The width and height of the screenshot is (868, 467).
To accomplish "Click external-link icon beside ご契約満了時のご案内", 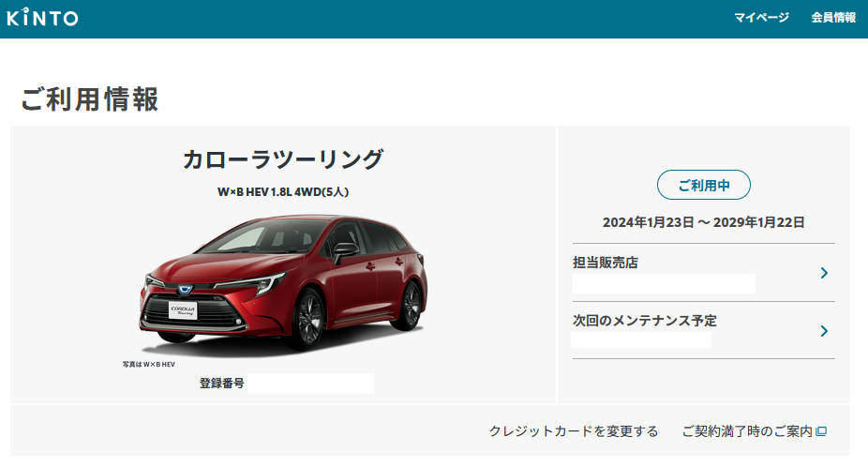I will pyautogui.click(x=821, y=431).
